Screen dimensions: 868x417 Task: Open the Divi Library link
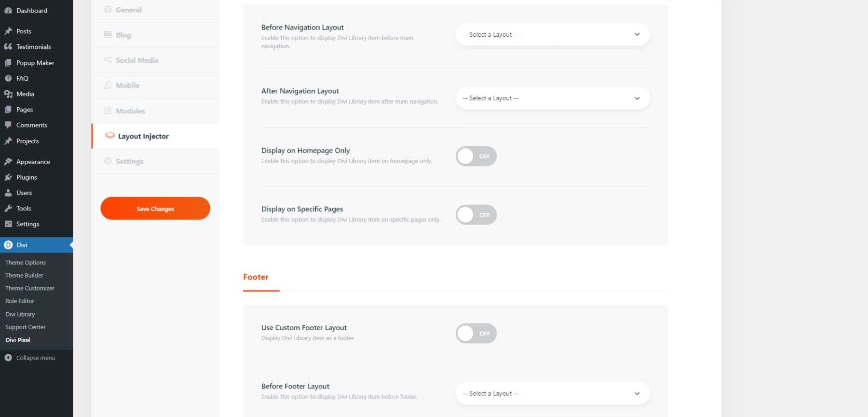(20, 314)
